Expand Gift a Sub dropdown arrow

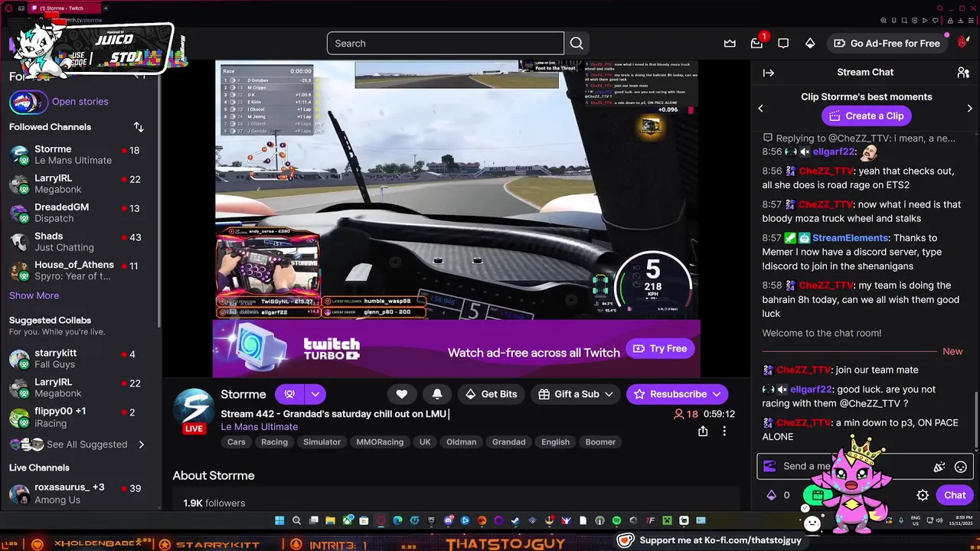click(x=609, y=394)
